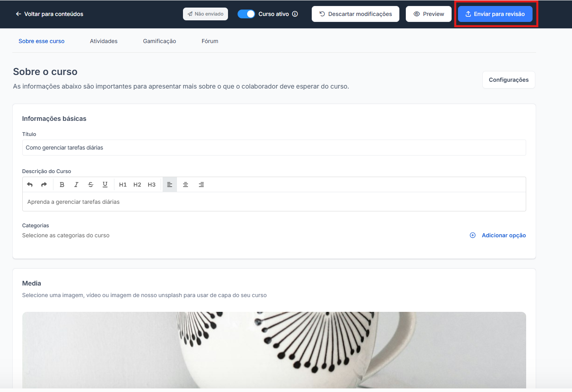The image size is (572, 392).
Task: Click Descartar modificações button
Action: [355, 14]
